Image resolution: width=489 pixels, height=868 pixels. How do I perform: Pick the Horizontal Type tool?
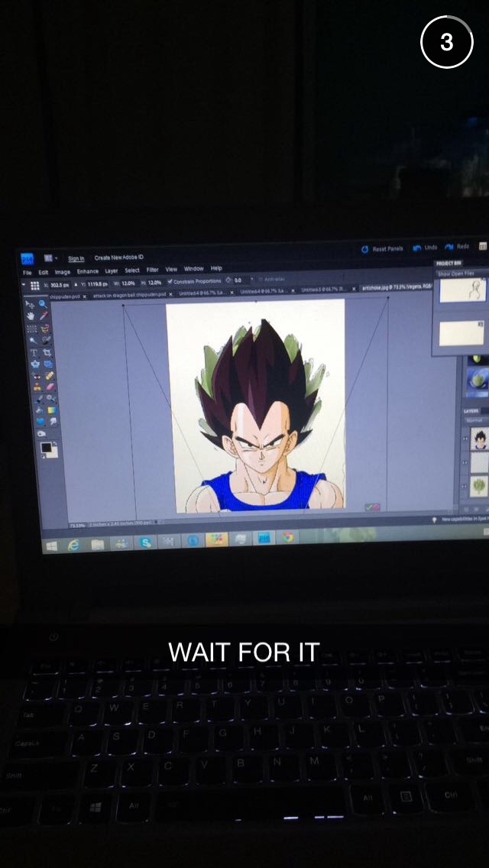(x=33, y=353)
